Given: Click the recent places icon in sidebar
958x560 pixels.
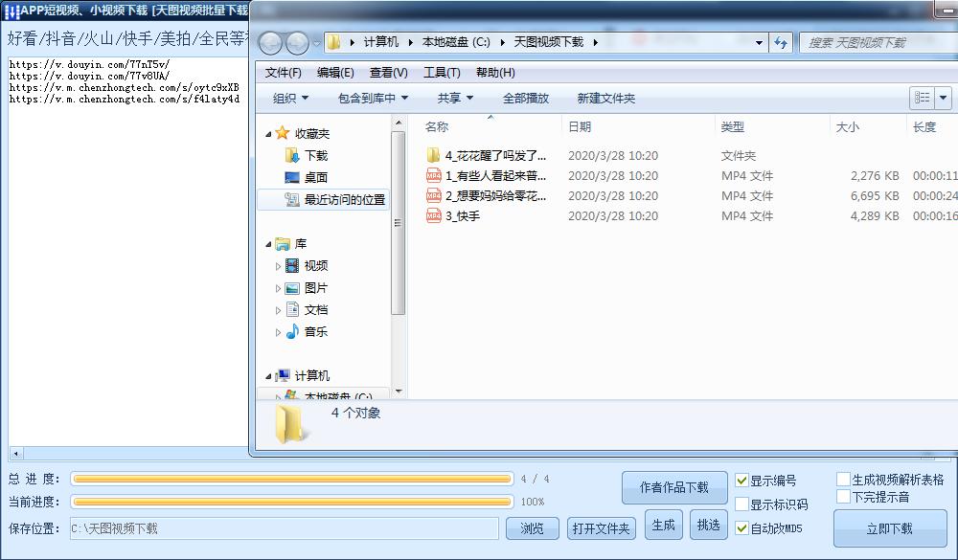Looking at the screenshot, I should coord(292,200).
